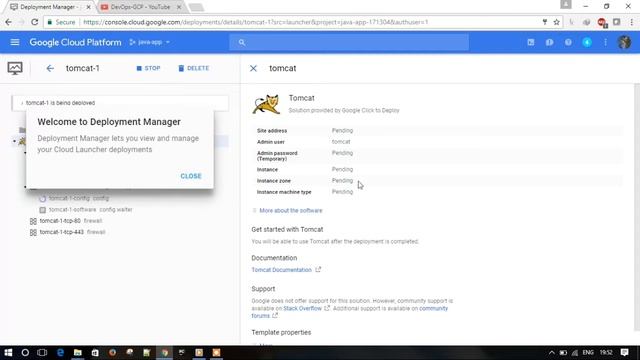Click the Tomcat logo image

[266, 104]
